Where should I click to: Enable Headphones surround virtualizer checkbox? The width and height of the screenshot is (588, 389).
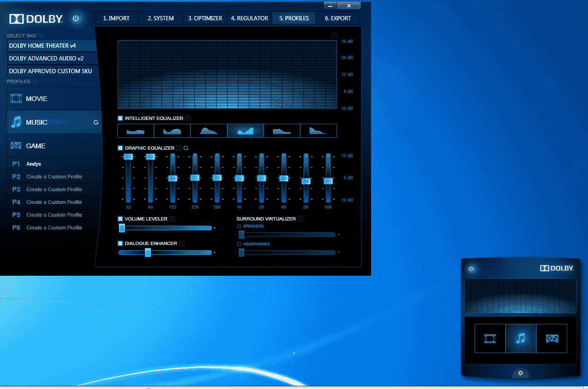(239, 244)
